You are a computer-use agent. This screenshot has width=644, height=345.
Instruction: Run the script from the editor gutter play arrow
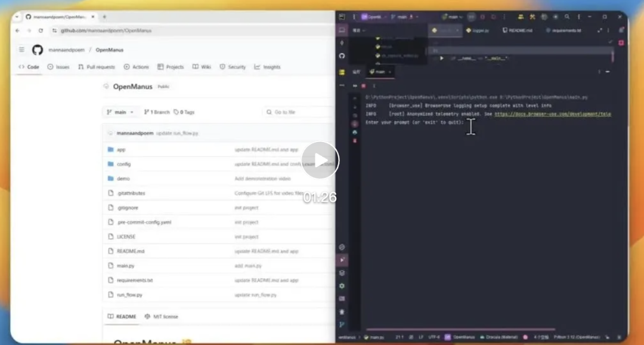point(442,58)
